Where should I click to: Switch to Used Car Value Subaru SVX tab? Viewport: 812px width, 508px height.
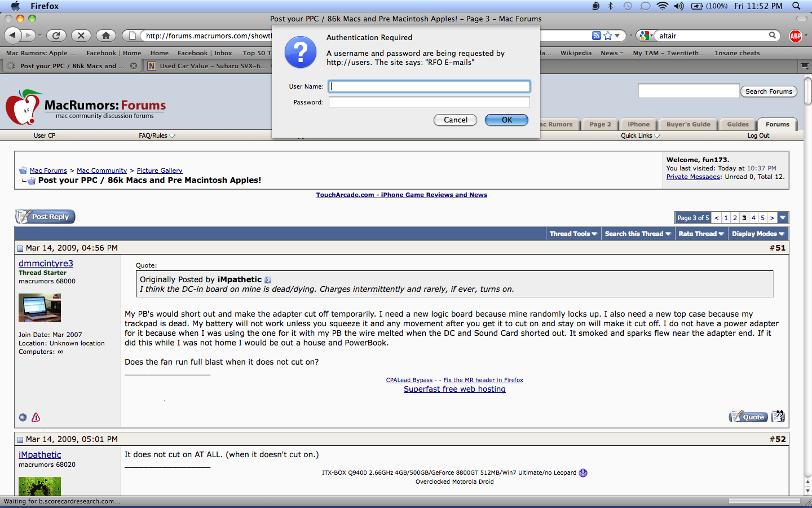(208, 65)
